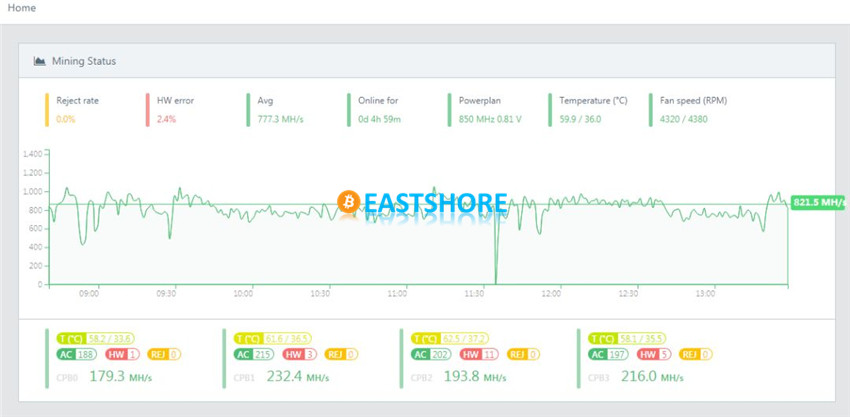Click the CPB1 hashrate 232.4 MH/s
Image resolution: width=850 pixels, height=417 pixels.
298,376
